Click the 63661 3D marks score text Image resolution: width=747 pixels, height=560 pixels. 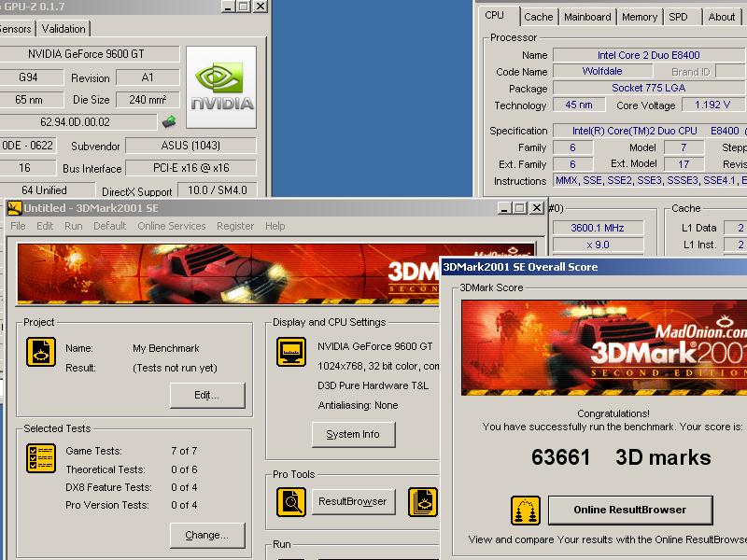[621, 457]
